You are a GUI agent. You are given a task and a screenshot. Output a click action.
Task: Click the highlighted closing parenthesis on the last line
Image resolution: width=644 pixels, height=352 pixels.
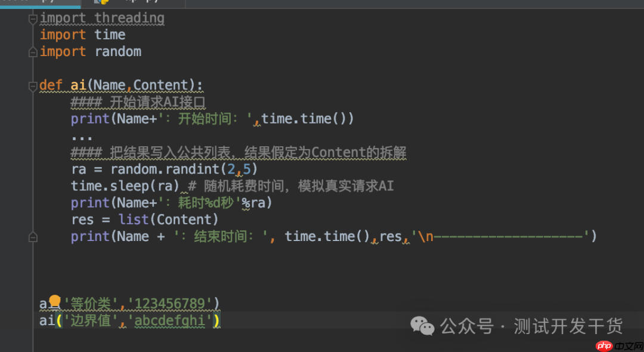(x=216, y=322)
